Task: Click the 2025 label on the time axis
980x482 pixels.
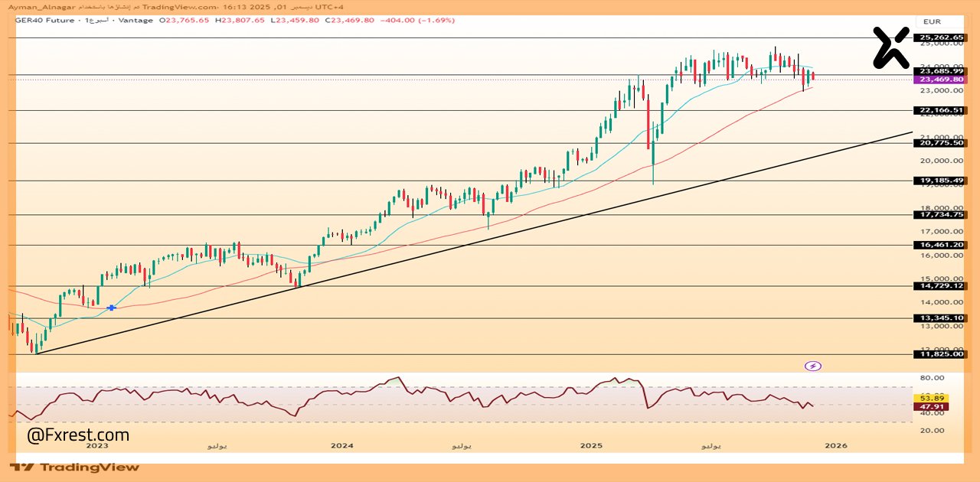Action: click(x=590, y=445)
